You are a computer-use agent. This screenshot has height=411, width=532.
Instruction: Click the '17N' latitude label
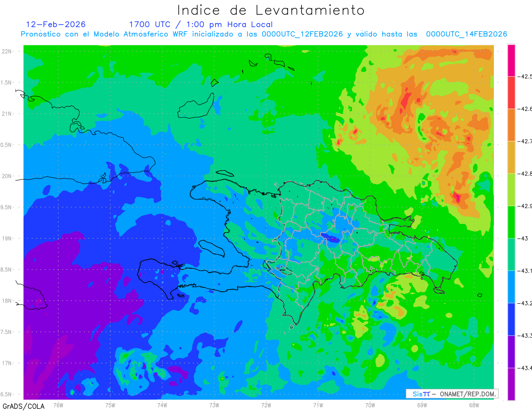coord(8,363)
